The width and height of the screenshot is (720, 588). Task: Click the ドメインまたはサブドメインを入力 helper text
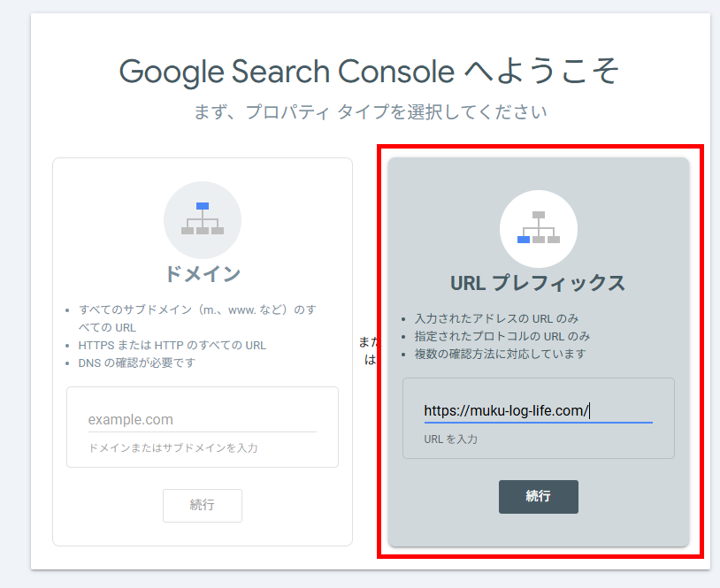[x=172, y=448]
